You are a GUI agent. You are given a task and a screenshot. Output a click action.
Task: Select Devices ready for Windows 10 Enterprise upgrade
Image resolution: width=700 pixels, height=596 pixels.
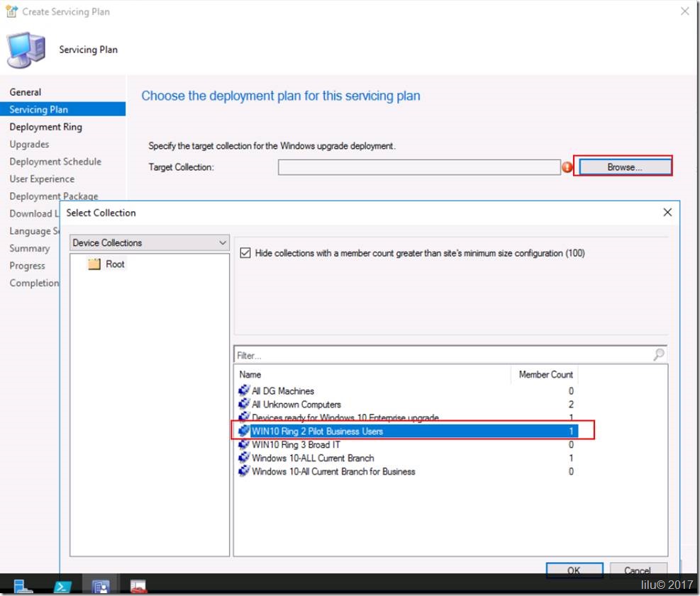pos(345,417)
